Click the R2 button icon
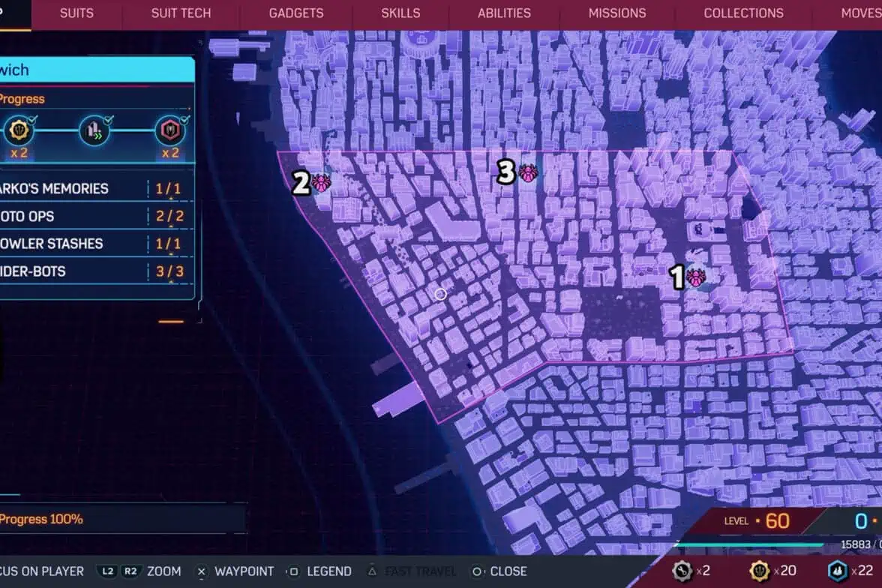Image resolution: width=882 pixels, height=588 pixels. pos(130,571)
